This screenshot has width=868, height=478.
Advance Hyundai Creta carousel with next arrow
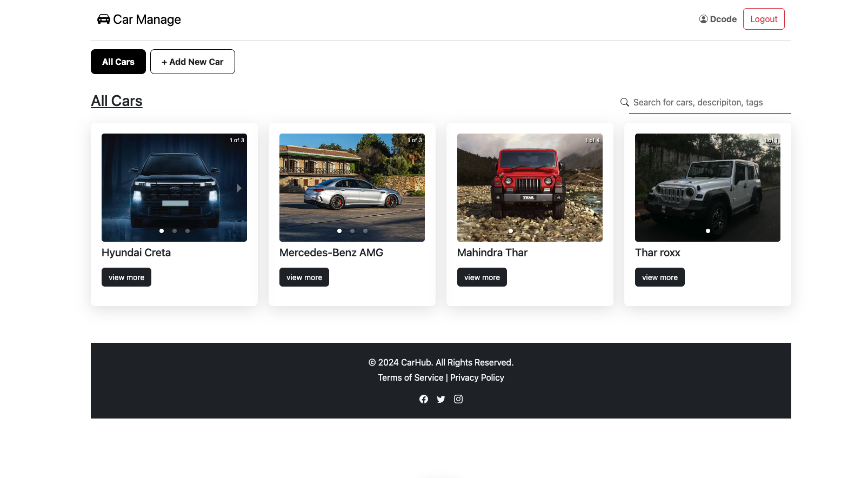pos(239,188)
